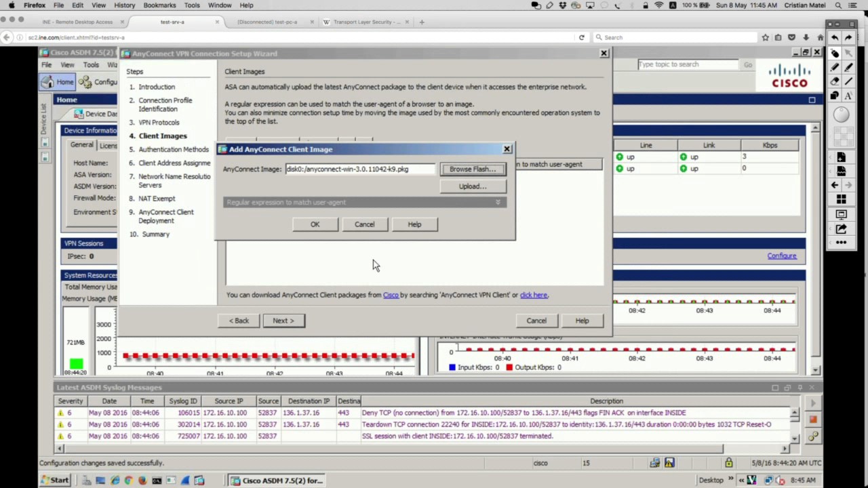
Task: Click the macOS Spotlight search icon
Action: (x=839, y=5)
